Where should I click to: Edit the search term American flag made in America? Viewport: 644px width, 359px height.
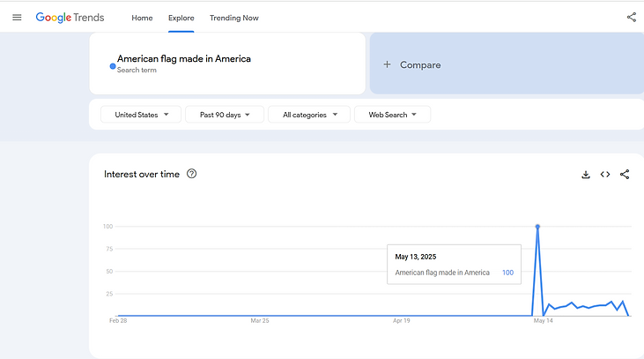[x=184, y=59]
